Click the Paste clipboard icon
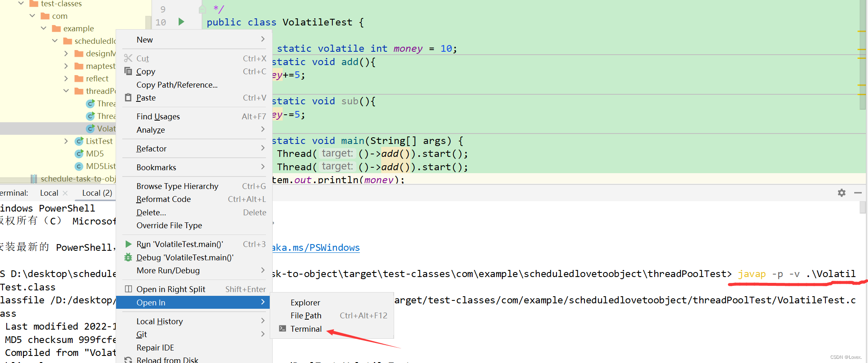868x363 pixels. [128, 98]
